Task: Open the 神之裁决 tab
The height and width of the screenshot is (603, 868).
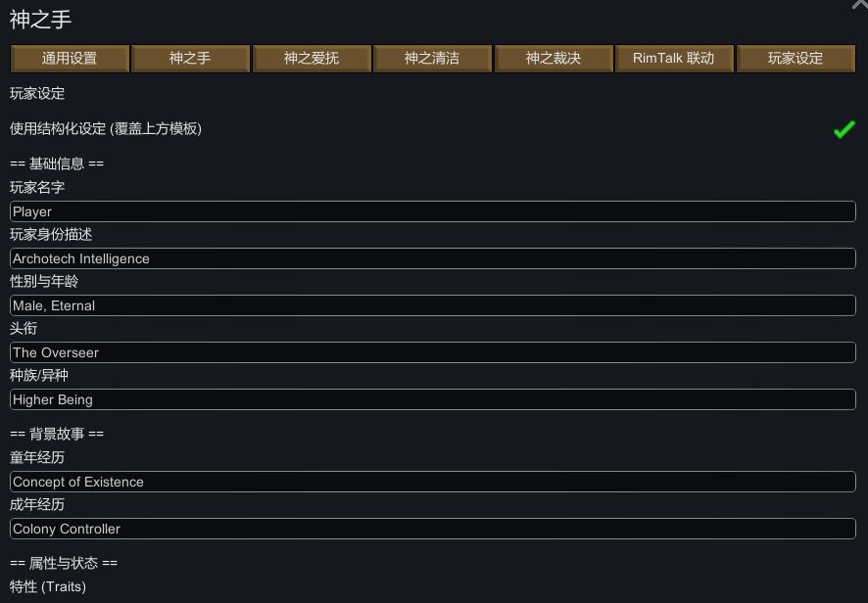Action: tap(554, 59)
